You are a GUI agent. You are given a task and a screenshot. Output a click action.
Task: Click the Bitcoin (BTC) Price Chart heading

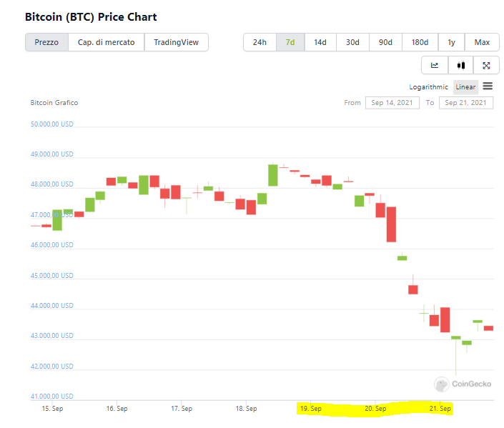point(91,17)
